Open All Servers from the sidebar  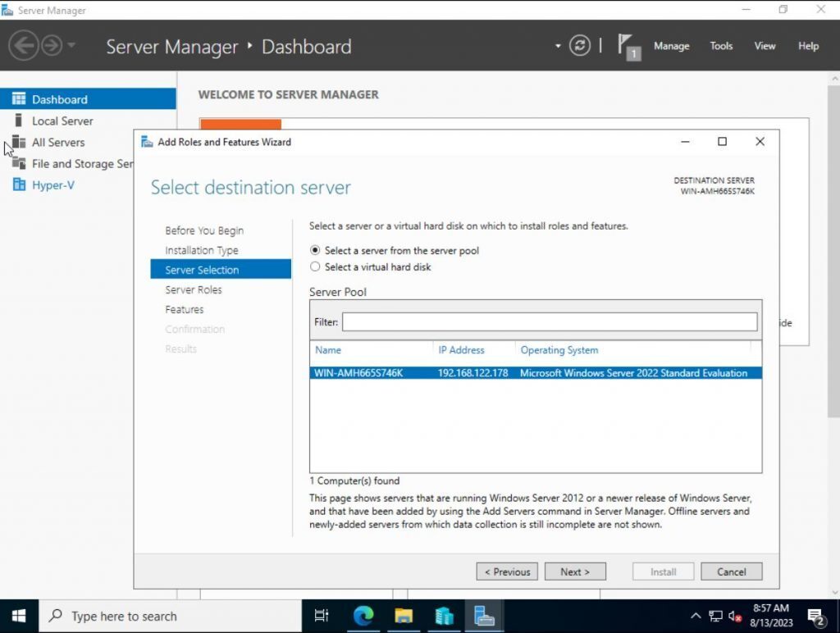point(58,142)
